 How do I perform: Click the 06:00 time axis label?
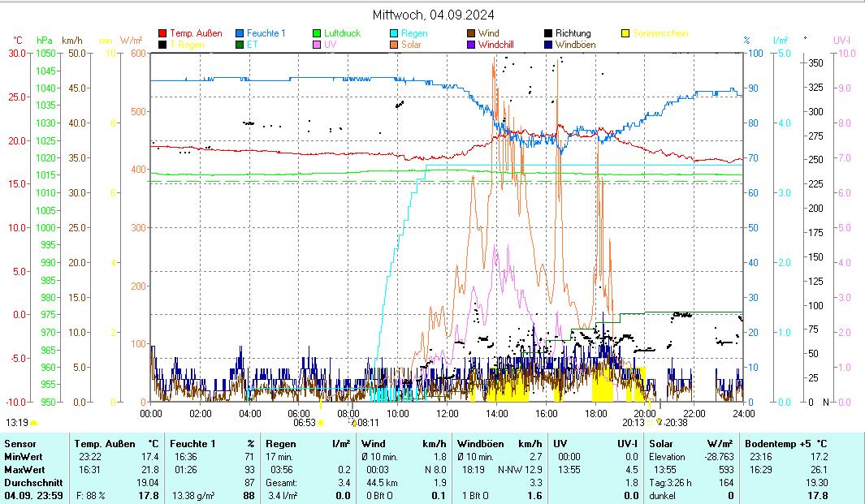(x=299, y=414)
